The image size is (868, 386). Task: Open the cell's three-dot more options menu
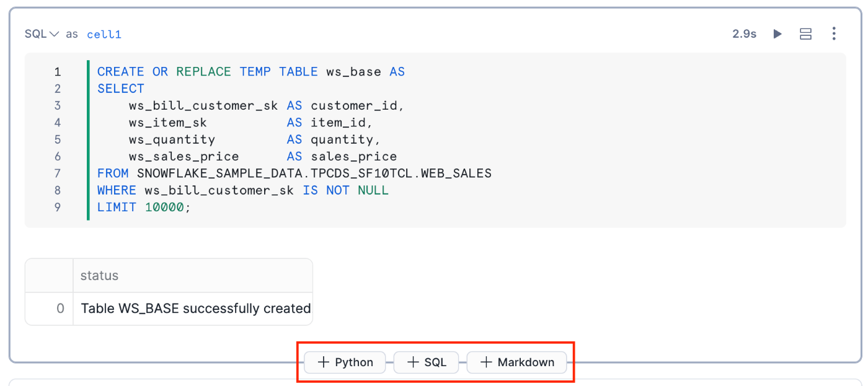[x=834, y=34]
